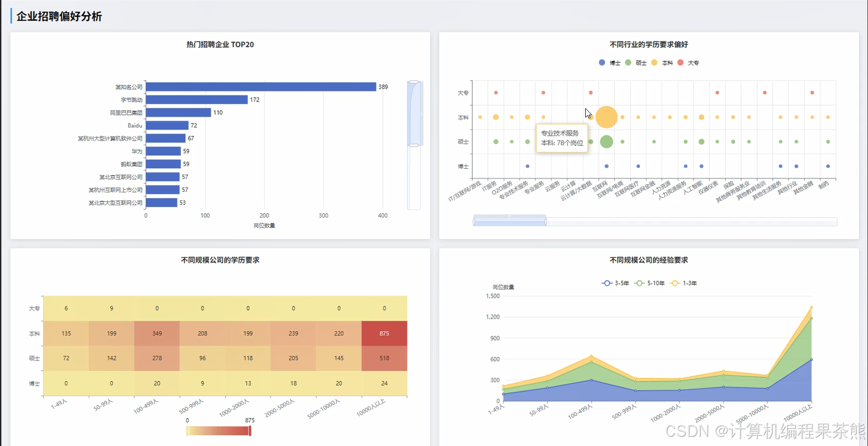Click the 10000人以上 label under the heatmap
This screenshot has width=868, height=446.
(x=371, y=408)
